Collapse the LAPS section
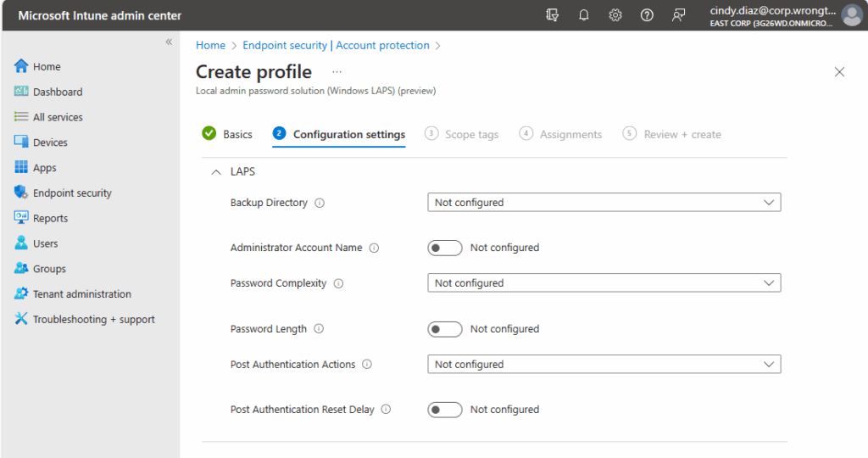Image resolution: width=868 pixels, height=458 pixels. coord(215,172)
